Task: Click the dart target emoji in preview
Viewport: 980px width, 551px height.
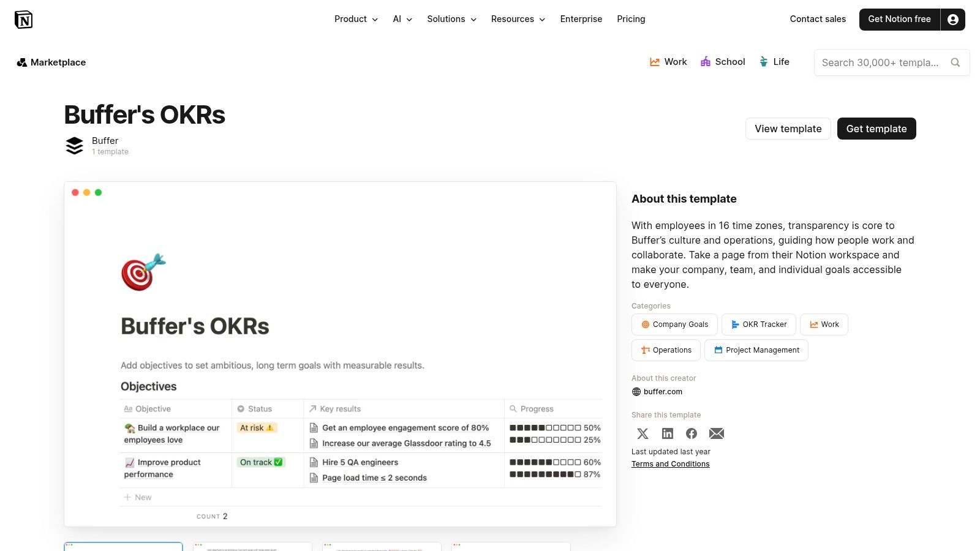Action: click(143, 272)
